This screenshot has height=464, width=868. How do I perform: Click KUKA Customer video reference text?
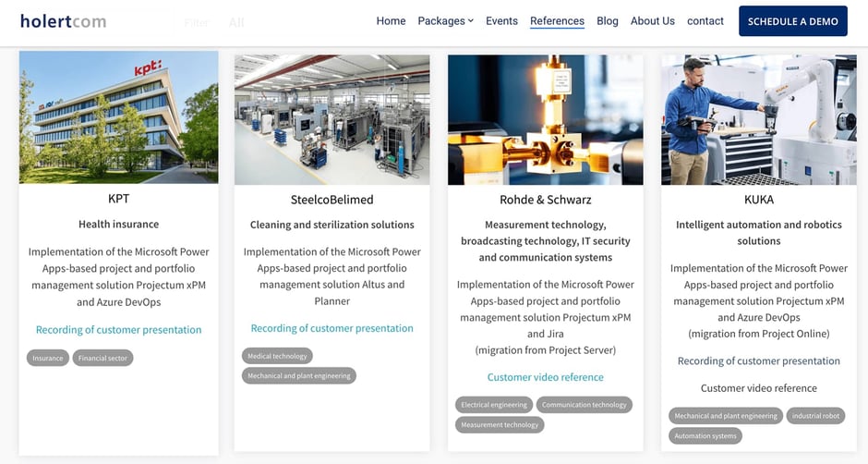click(x=759, y=388)
